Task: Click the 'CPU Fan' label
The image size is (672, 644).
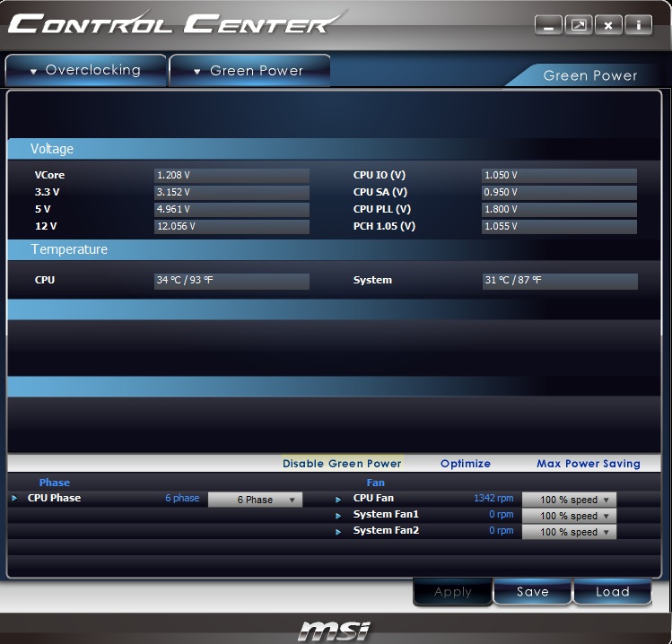Action: coord(373,498)
